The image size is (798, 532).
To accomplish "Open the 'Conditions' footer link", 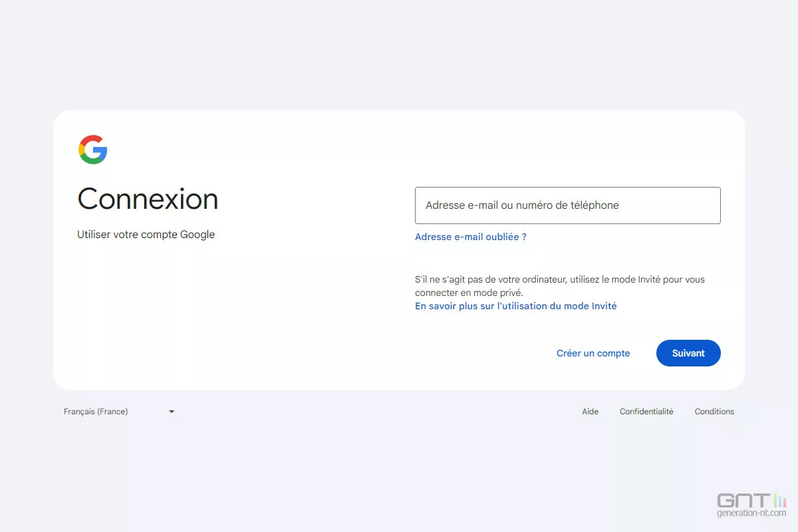I will (714, 412).
